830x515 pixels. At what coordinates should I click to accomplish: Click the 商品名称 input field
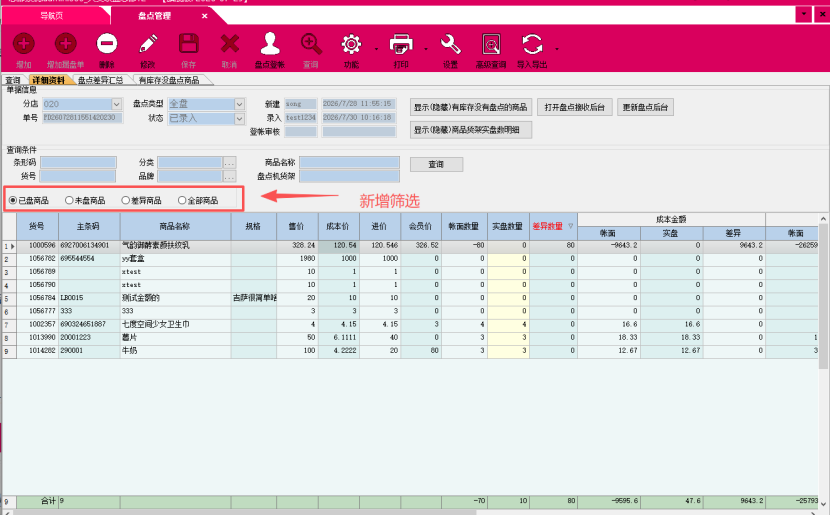(x=349, y=162)
